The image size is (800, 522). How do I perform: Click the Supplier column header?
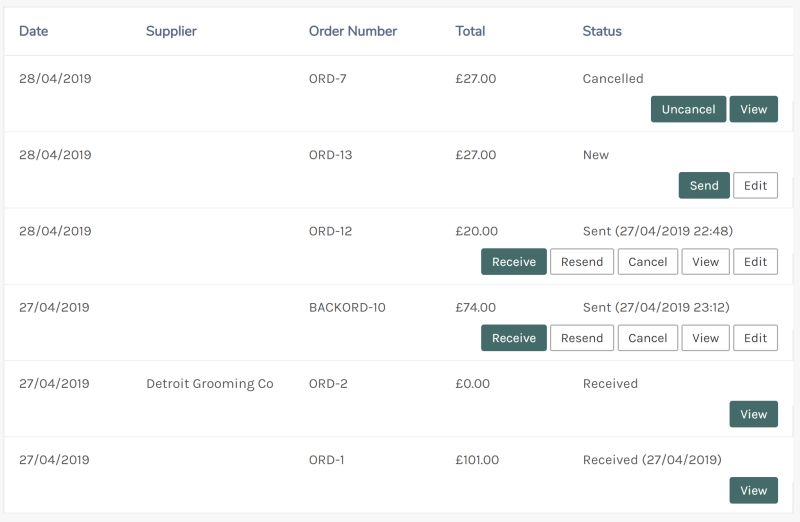point(171,31)
